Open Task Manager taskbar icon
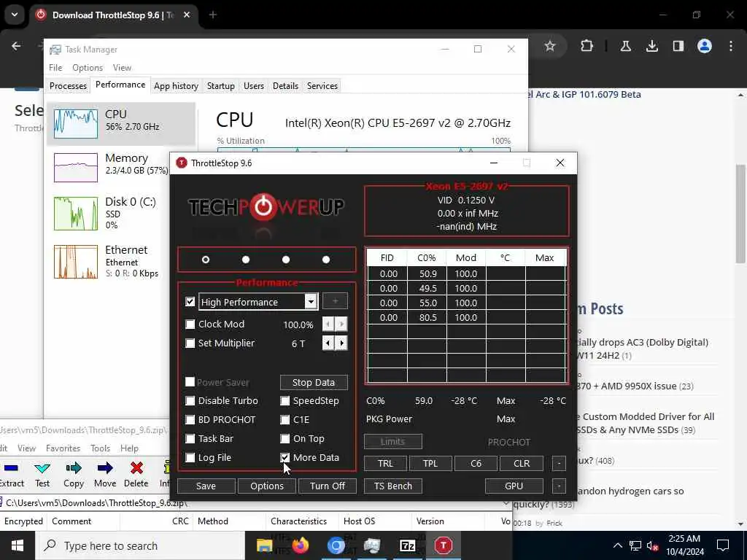 pyautogui.click(x=371, y=545)
